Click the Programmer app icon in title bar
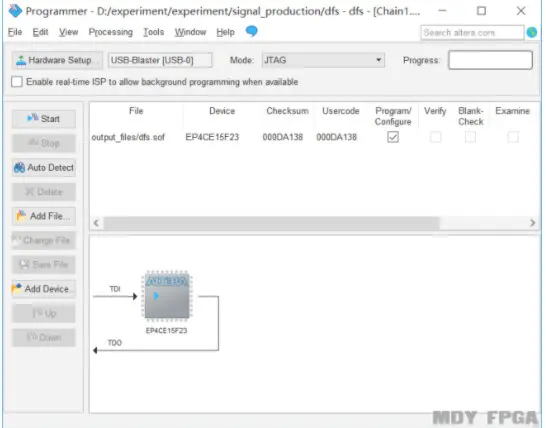546x428 pixels. coord(15,11)
